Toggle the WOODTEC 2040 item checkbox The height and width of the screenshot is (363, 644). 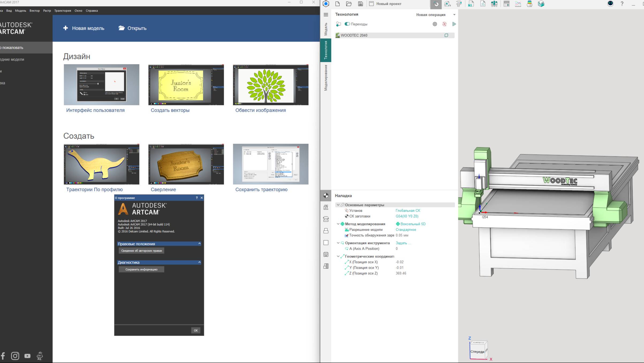coord(446,35)
